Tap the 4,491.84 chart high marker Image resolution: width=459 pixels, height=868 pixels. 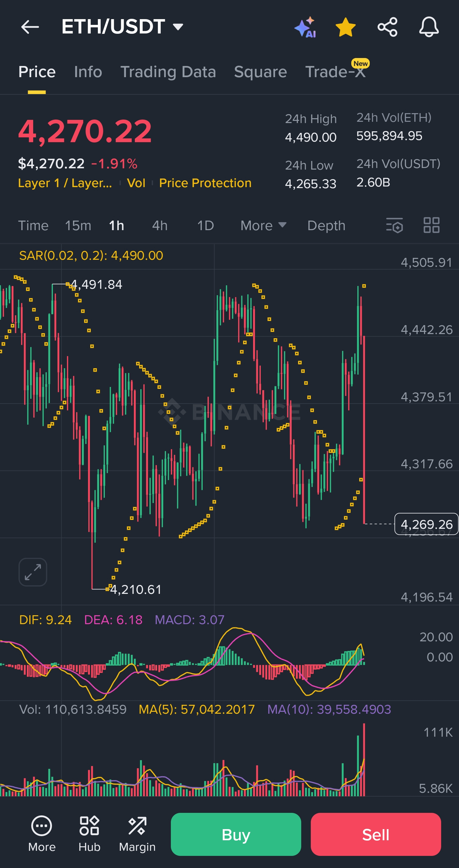[x=97, y=284]
